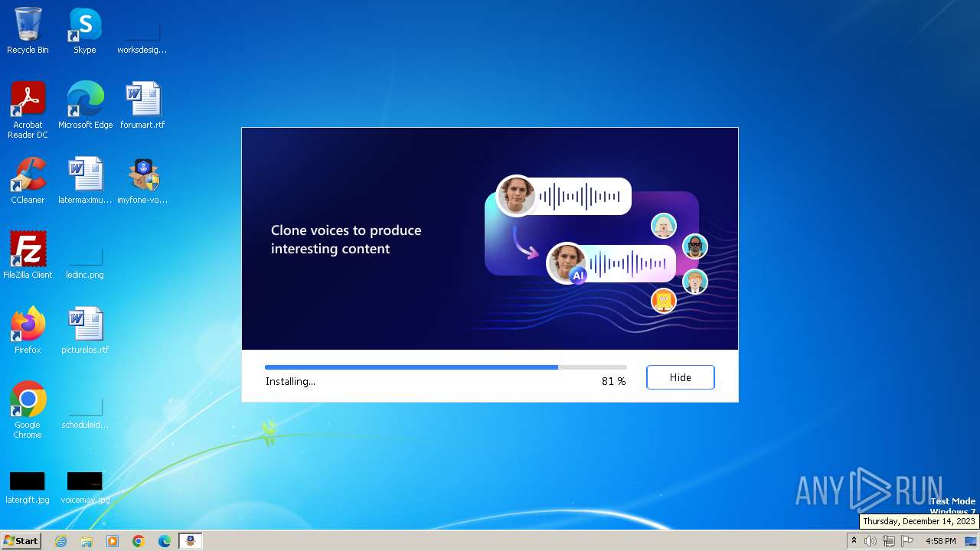Open the Start menu

click(x=21, y=540)
